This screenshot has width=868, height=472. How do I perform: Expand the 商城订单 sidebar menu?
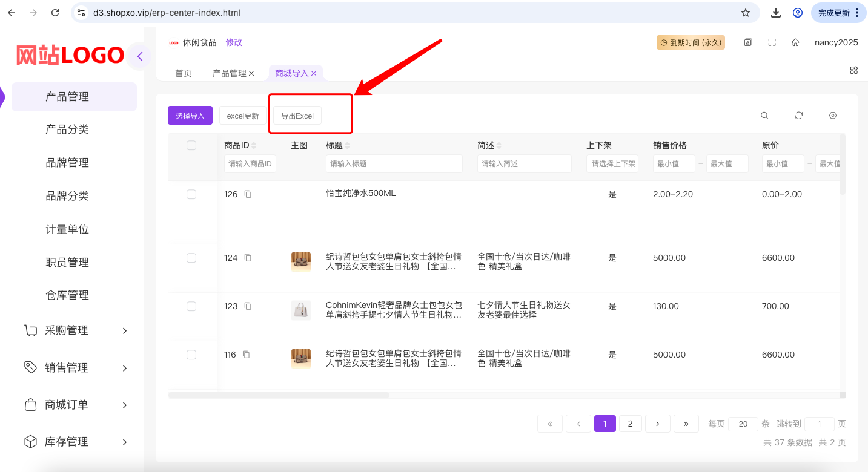77,405
